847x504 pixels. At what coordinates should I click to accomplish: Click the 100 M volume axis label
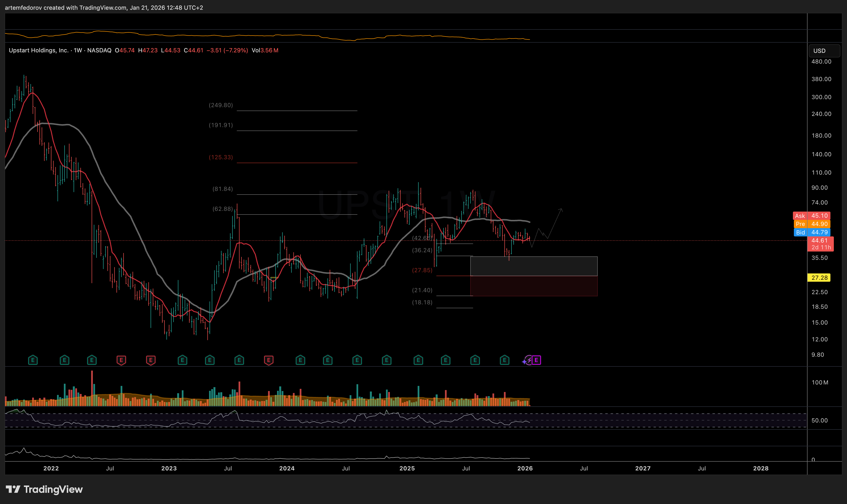coord(820,383)
